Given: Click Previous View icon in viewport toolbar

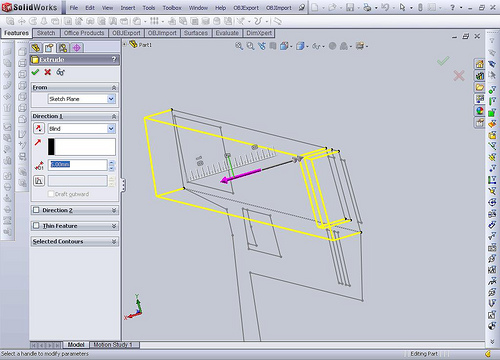Looking at the screenshot, I should point(262,46).
